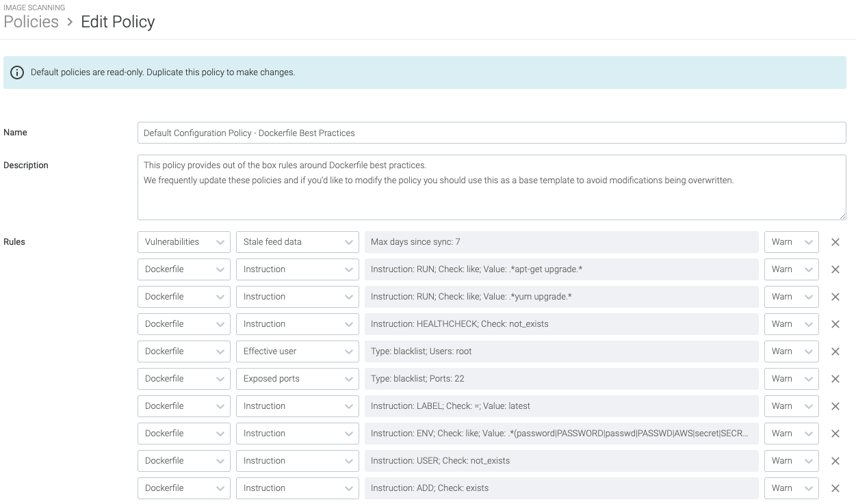Remove the Exposed ports rule
Screen dimensions: 856x504
[x=835, y=378]
